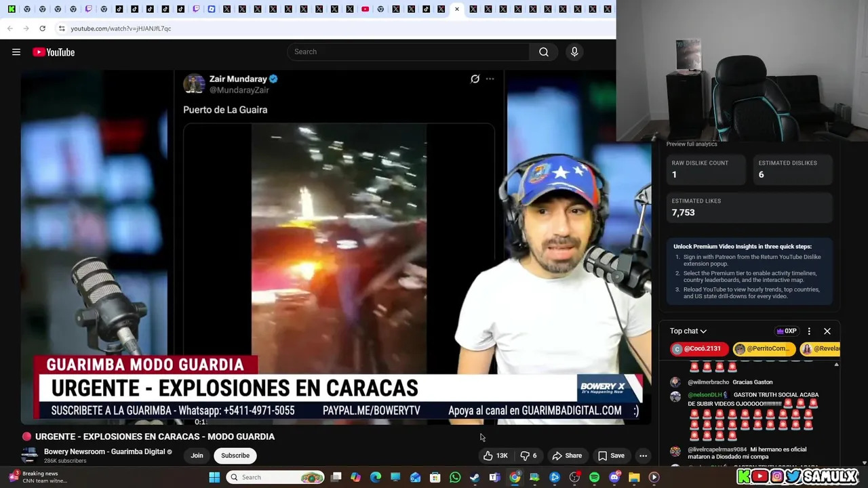Image resolution: width=868 pixels, height=488 pixels.
Task: Open live chat options three-dot menu
Action: click(x=809, y=331)
